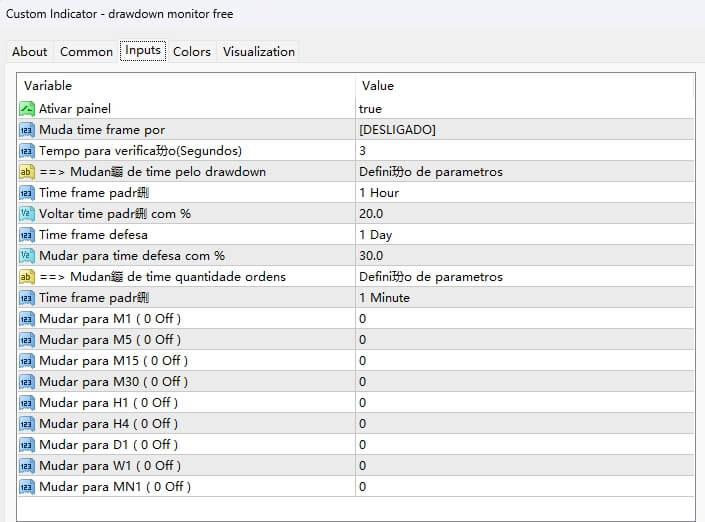Click the Mudar para time defesa icon
The width and height of the screenshot is (705, 522).
coord(27,256)
